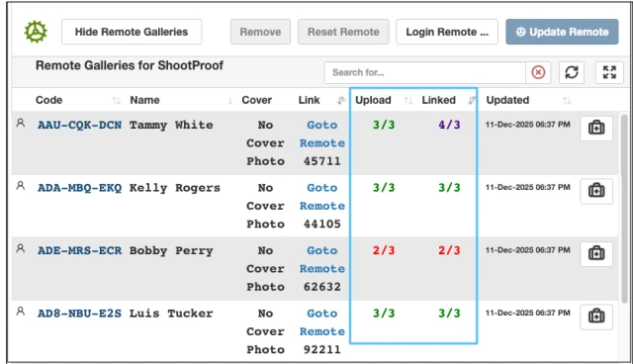Image resolution: width=633 pixels, height=364 pixels.
Task: Open Login Remote button
Action: [447, 32]
